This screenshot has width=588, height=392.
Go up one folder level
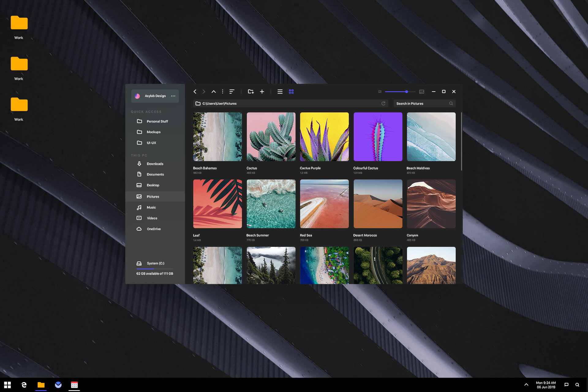click(x=213, y=92)
